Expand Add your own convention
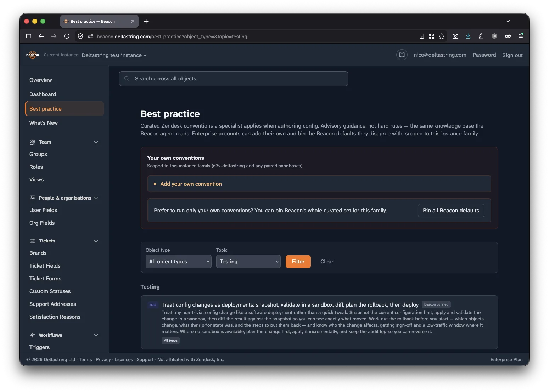 [319, 184]
